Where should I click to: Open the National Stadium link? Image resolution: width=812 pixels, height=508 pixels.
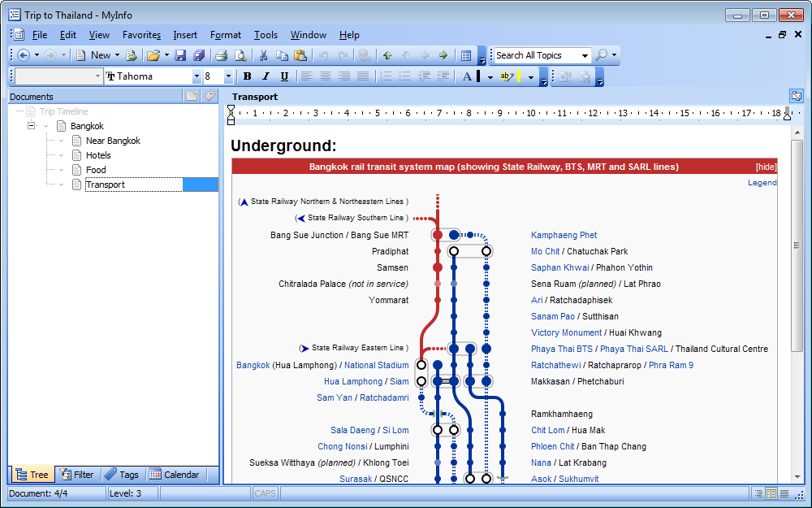pos(377,366)
